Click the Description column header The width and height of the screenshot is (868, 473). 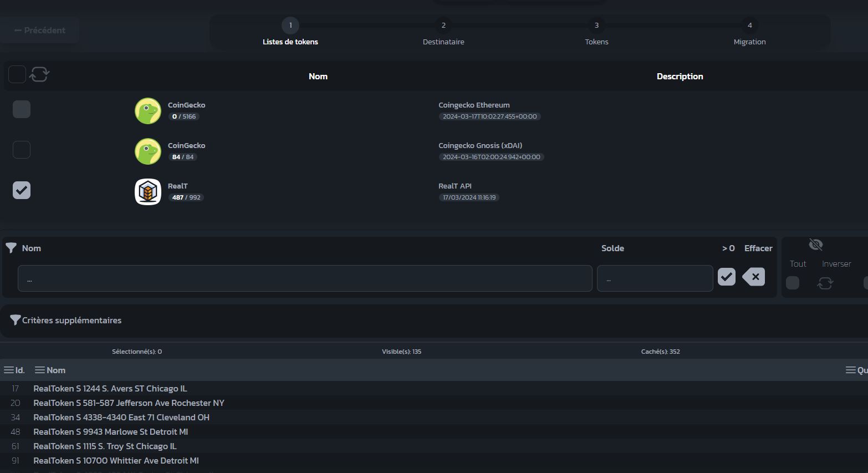tap(680, 76)
